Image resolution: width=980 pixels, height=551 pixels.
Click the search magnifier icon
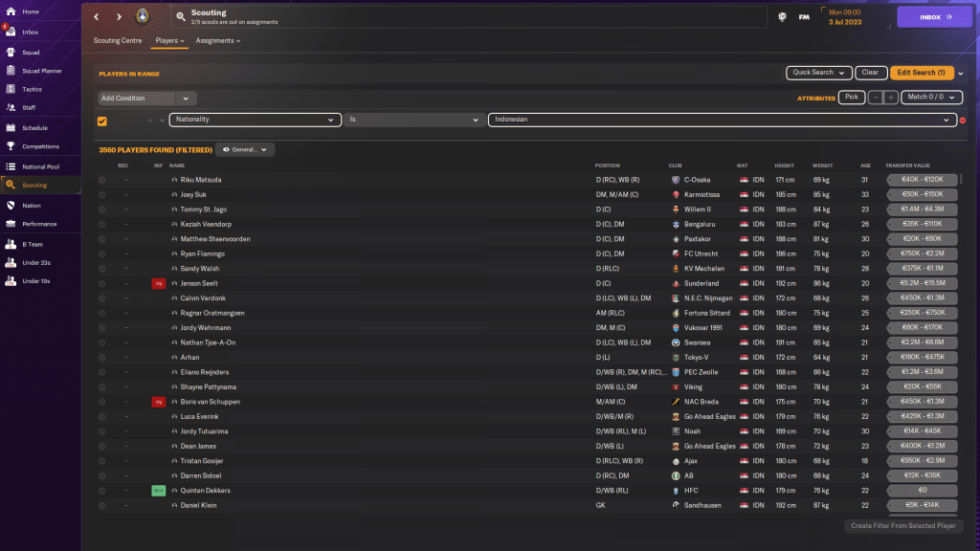click(181, 16)
